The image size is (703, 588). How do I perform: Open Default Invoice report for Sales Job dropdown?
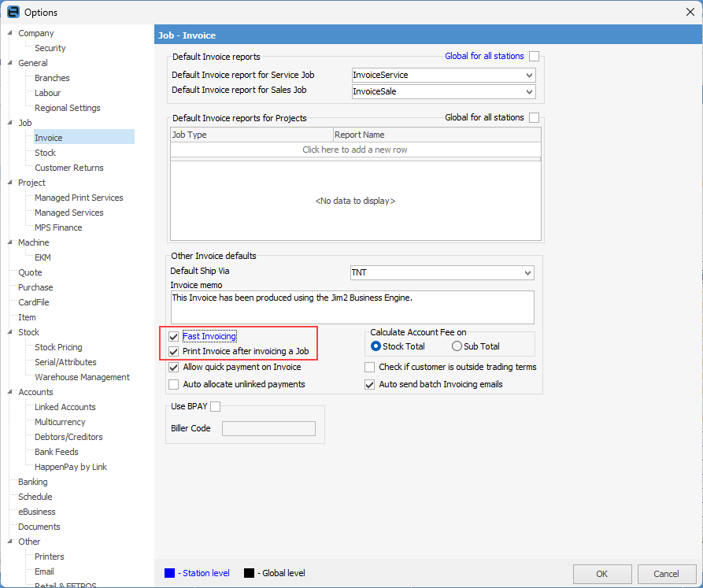pyautogui.click(x=528, y=92)
